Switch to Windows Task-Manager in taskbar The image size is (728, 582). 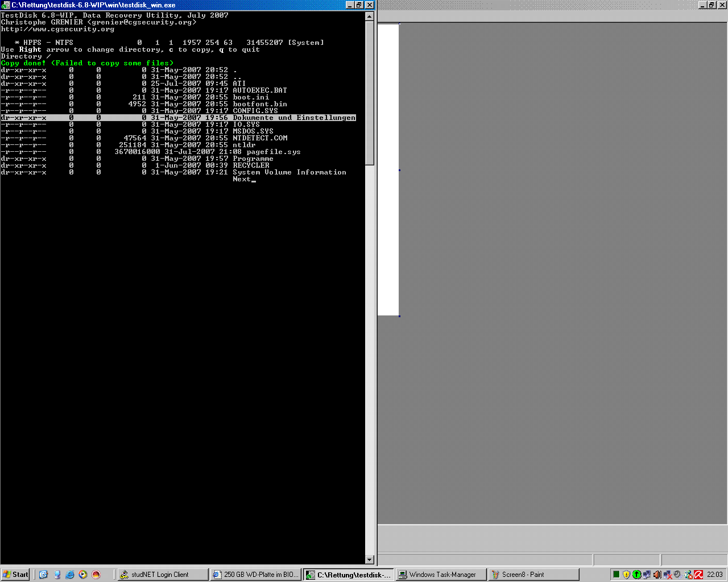(441, 575)
